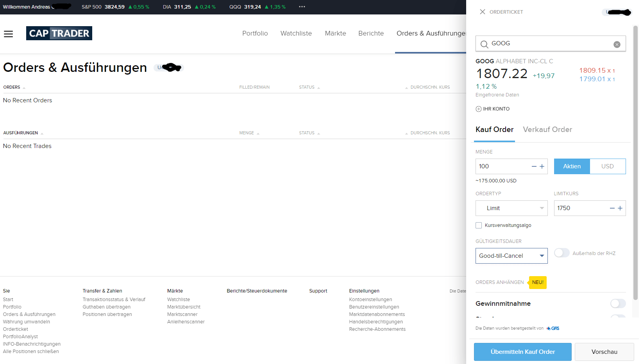
Task: Open the footer link Marktdatenabonnements
Action: (x=377, y=314)
